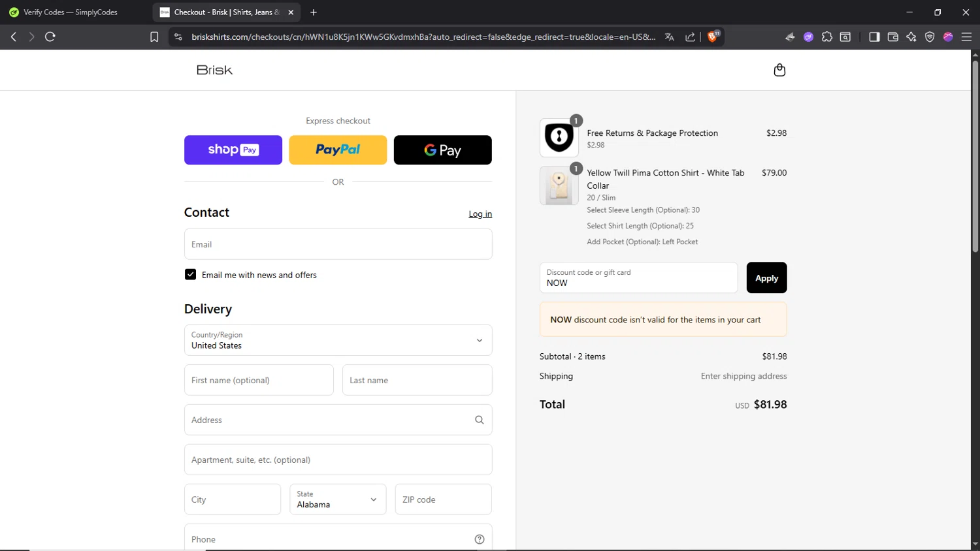
Task: Click 'Enter shipping address' text
Action: [x=743, y=376]
